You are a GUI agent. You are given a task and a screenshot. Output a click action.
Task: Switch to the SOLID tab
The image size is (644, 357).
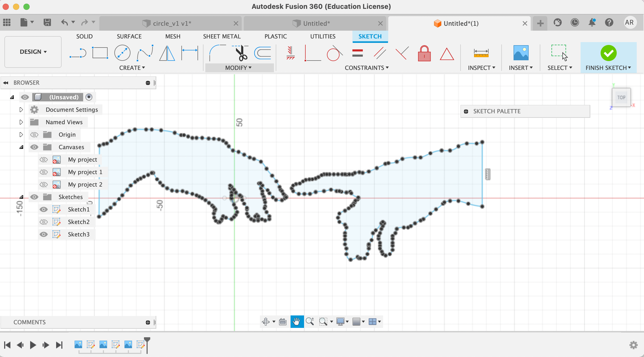84,36
